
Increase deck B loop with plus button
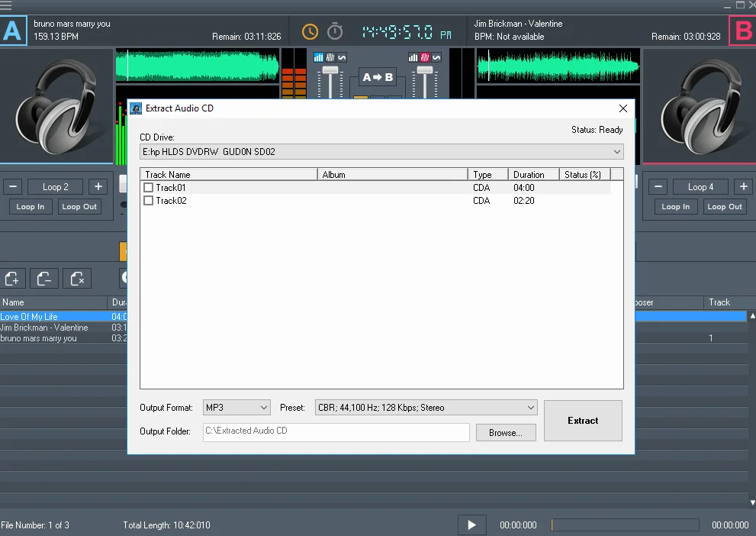click(744, 187)
